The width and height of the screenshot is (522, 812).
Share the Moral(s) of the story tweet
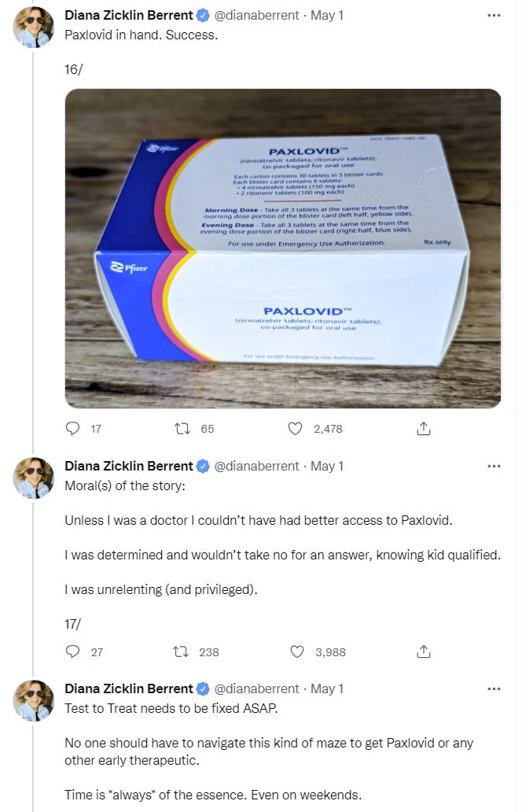click(x=423, y=651)
